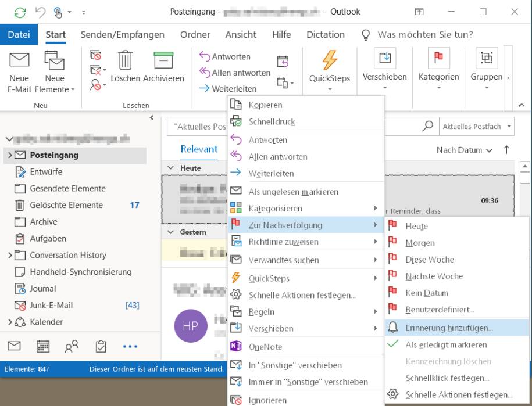Open the Entwürfe folder
Screen dimensions: 532x406
coord(46,172)
